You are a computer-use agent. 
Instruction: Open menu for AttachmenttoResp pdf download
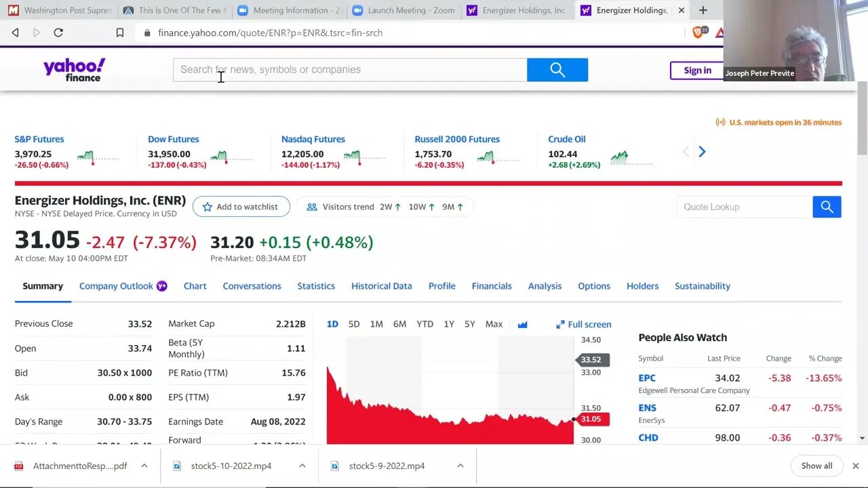pyautogui.click(x=144, y=466)
